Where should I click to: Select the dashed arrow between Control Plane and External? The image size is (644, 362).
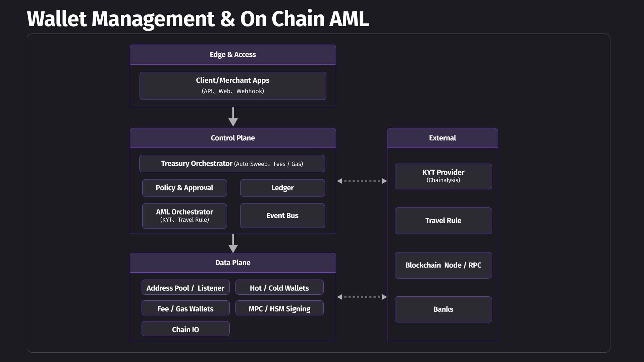pyautogui.click(x=362, y=181)
